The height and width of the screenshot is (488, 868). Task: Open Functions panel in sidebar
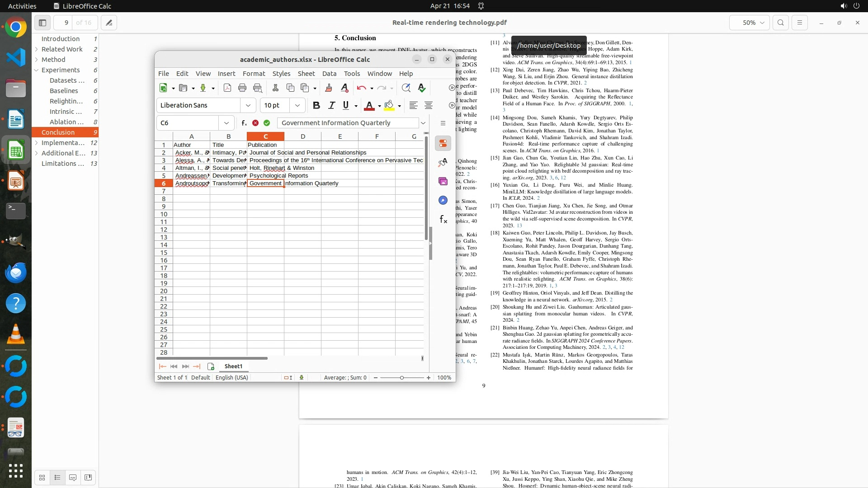[443, 220]
